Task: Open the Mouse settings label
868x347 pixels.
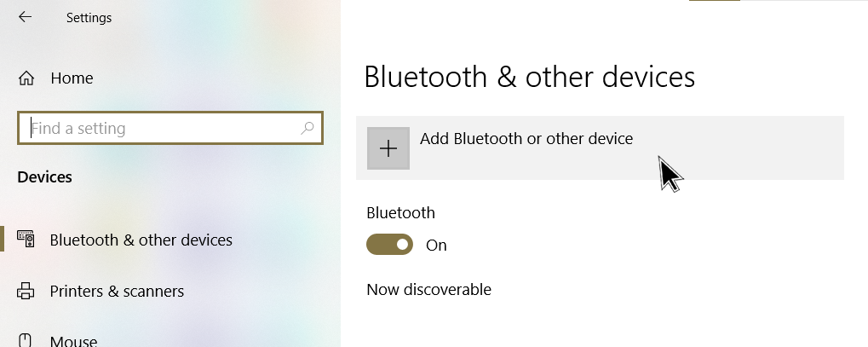Action: point(73,341)
